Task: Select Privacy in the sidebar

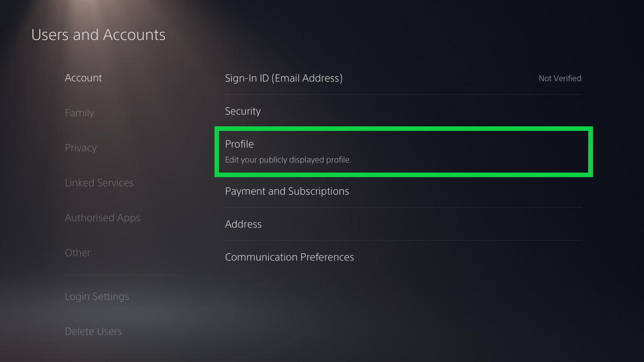Action: (80, 147)
